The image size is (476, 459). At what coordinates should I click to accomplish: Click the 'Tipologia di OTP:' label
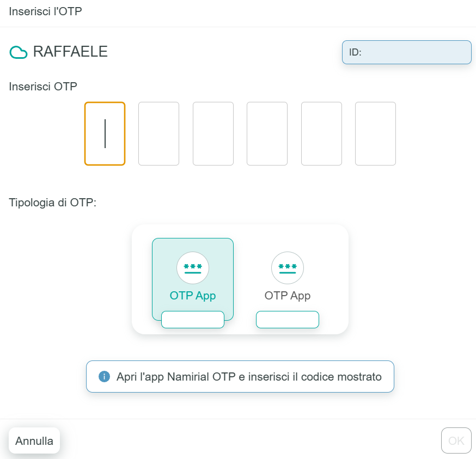pyautogui.click(x=52, y=203)
